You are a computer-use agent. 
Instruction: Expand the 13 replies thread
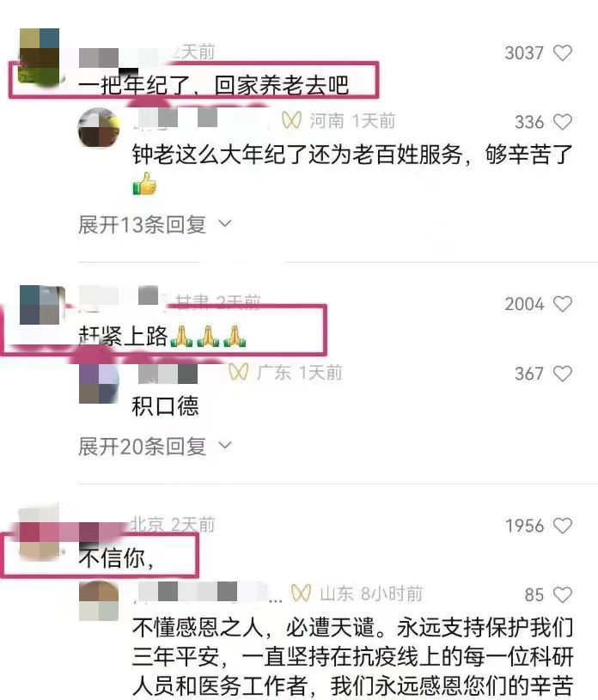point(155,224)
